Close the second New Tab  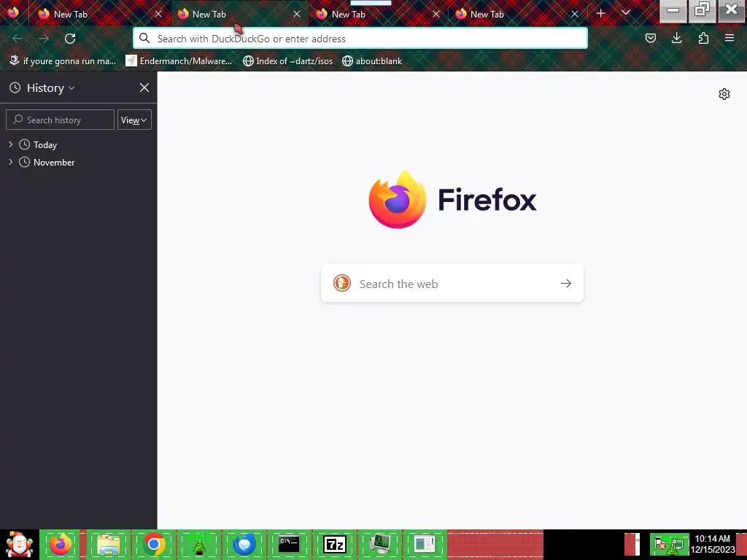(297, 15)
